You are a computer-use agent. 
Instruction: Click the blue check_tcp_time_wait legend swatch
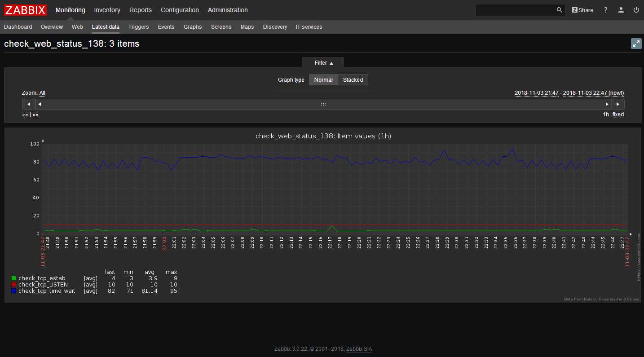14,291
